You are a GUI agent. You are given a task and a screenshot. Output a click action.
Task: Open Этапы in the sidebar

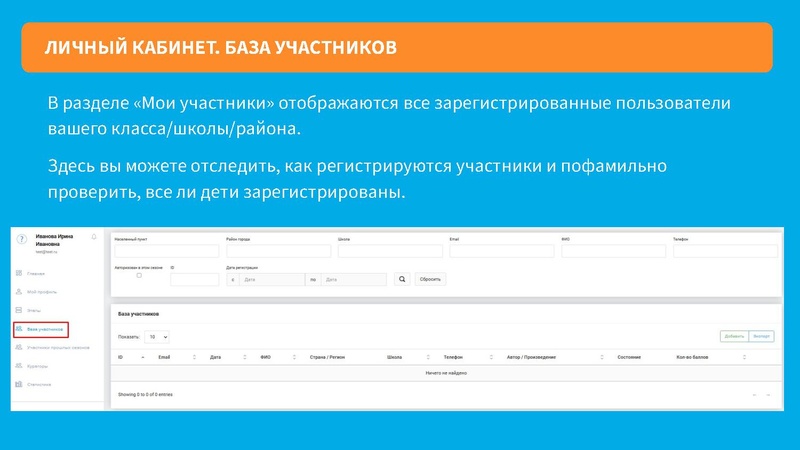click(34, 311)
